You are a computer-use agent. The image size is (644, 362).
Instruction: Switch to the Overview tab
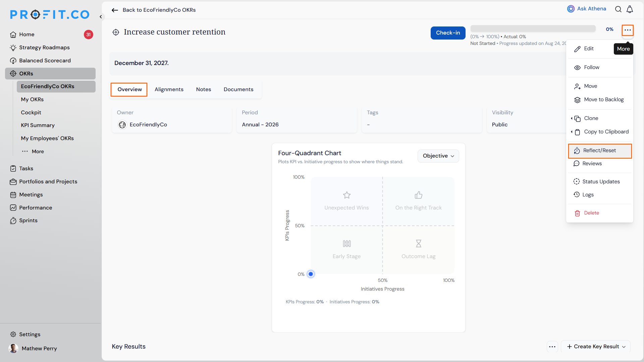click(x=129, y=89)
